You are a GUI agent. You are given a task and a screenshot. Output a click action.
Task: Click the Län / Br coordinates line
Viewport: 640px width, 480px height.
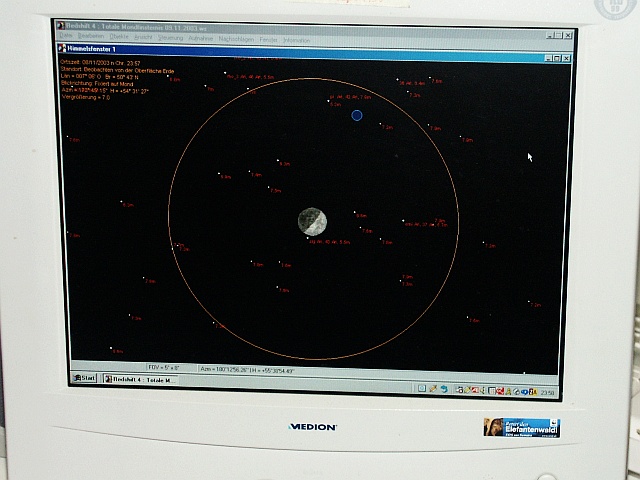pos(100,76)
